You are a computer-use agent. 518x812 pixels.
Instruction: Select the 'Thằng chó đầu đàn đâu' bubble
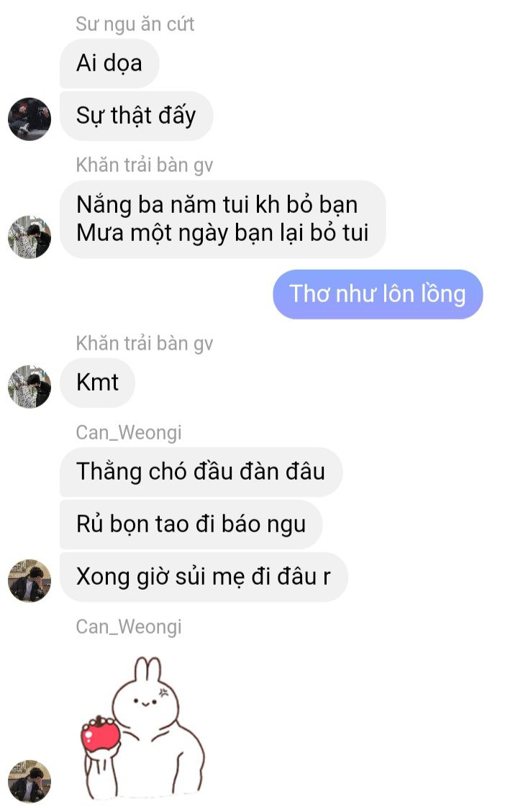pyautogui.click(x=201, y=472)
